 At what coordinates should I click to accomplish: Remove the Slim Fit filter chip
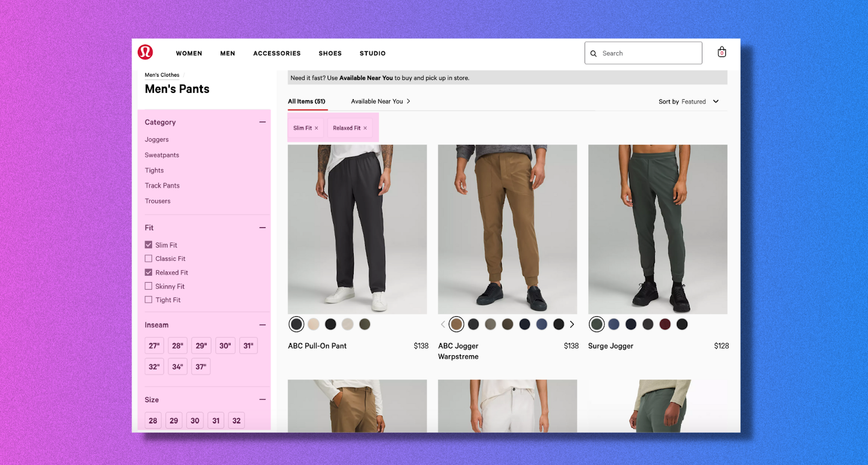[x=316, y=128]
